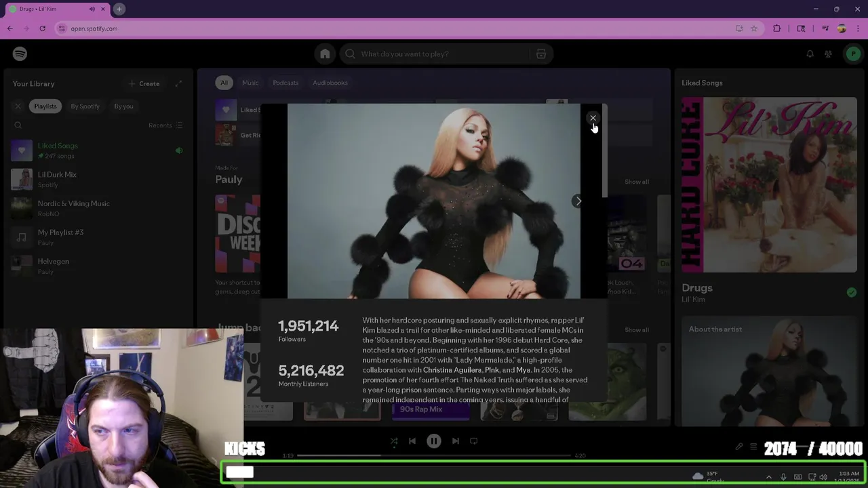Select the Music filter tab
868x488 pixels.
(x=250, y=83)
